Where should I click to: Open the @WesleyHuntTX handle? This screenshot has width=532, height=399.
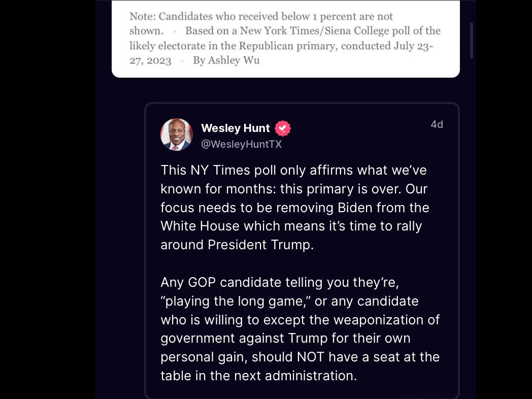[241, 144]
